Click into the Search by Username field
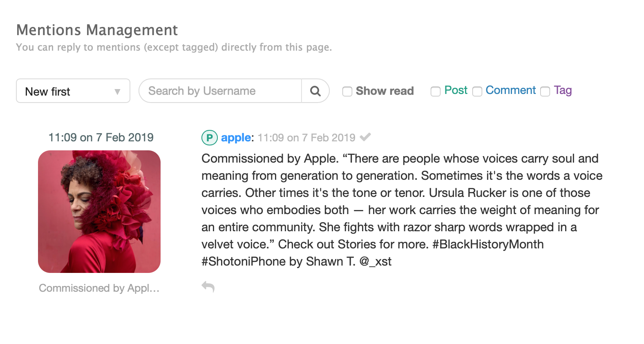 (220, 91)
